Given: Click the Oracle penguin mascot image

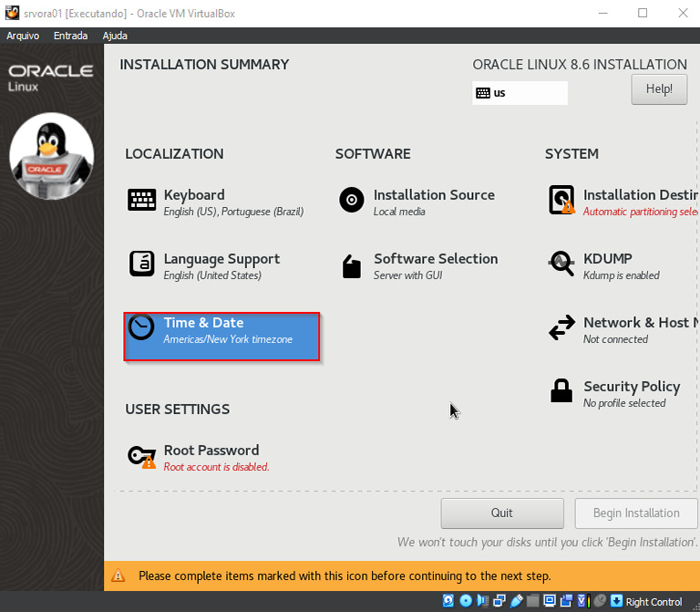Looking at the screenshot, I should [52, 155].
